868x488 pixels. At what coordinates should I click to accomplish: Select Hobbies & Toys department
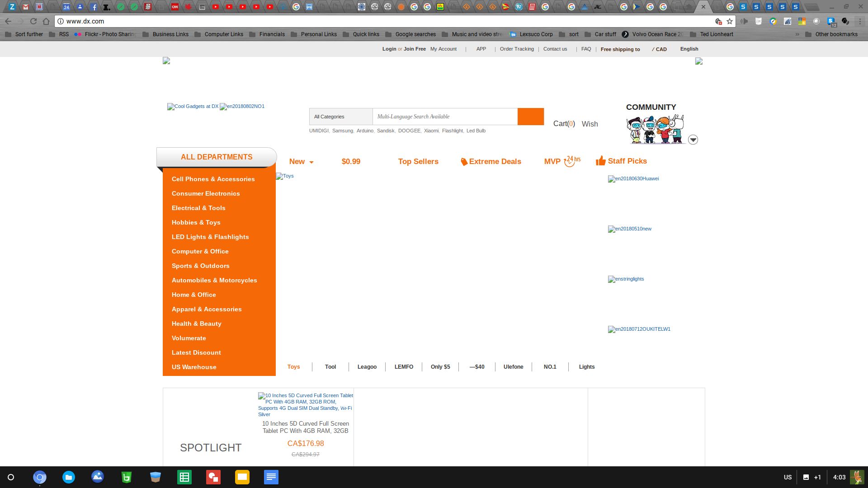tap(196, 222)
